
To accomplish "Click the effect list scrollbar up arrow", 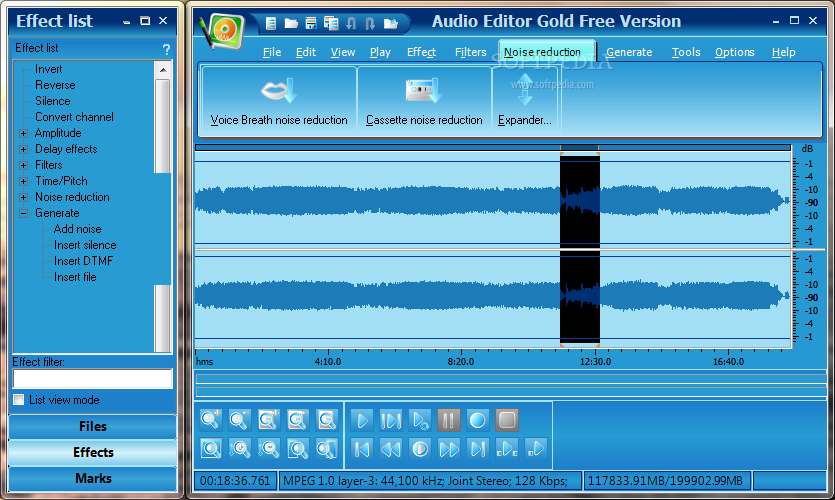I will [x=163, y=70].
